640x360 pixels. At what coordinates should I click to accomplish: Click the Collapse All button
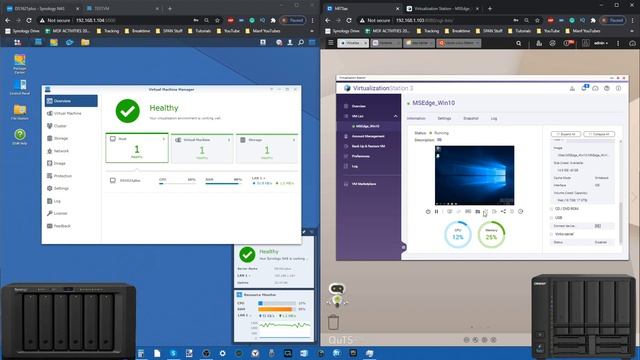pos(599,134)
